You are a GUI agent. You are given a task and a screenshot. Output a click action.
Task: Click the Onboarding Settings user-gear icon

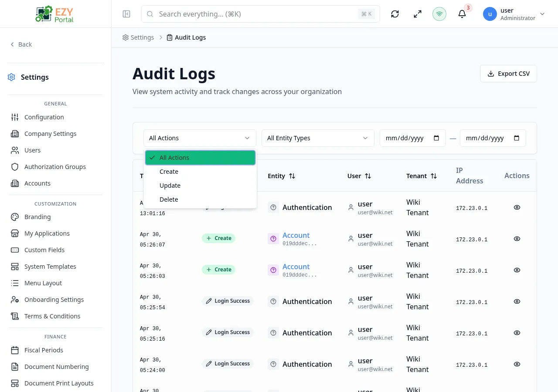point(15,300)
